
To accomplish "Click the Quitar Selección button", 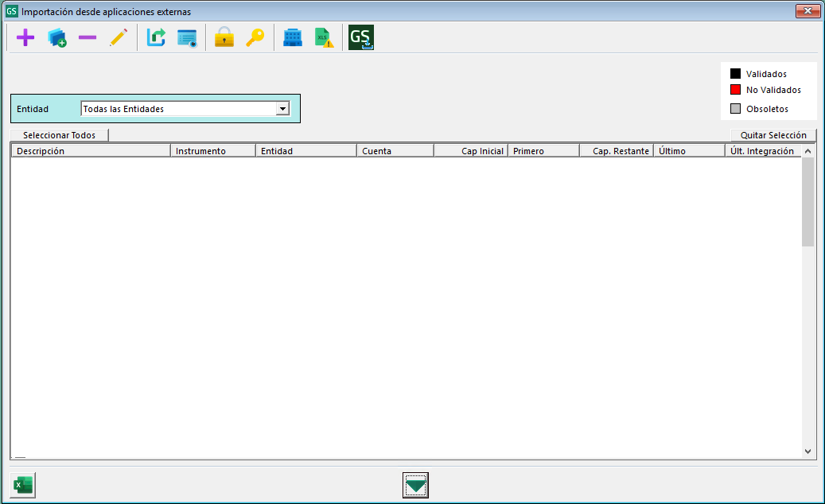I will pyautogui.click(x=773, y=135).
